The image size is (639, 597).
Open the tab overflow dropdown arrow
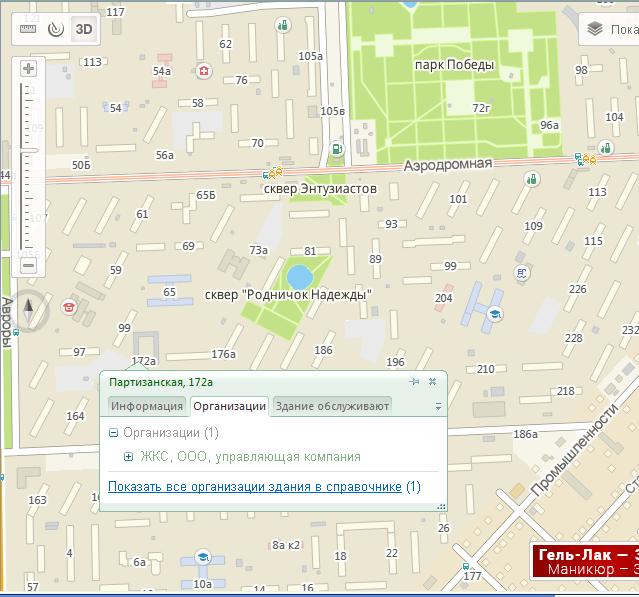point(438,407)
